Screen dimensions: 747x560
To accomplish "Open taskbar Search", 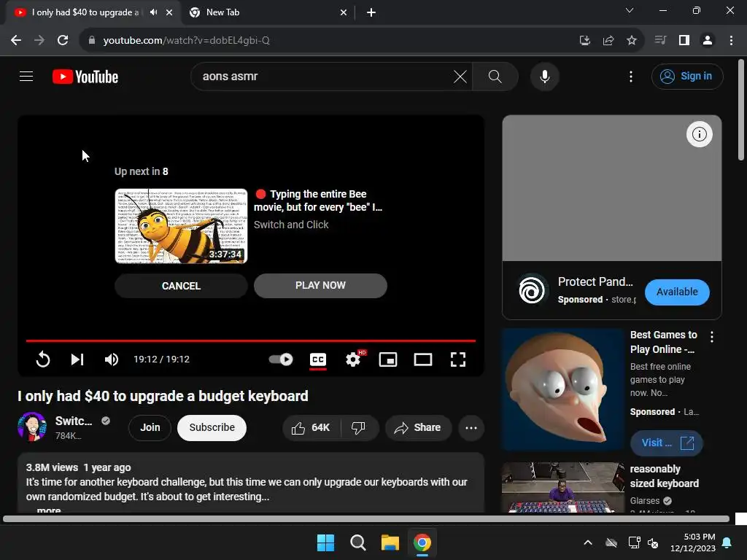I will click(x=357, y=542).
